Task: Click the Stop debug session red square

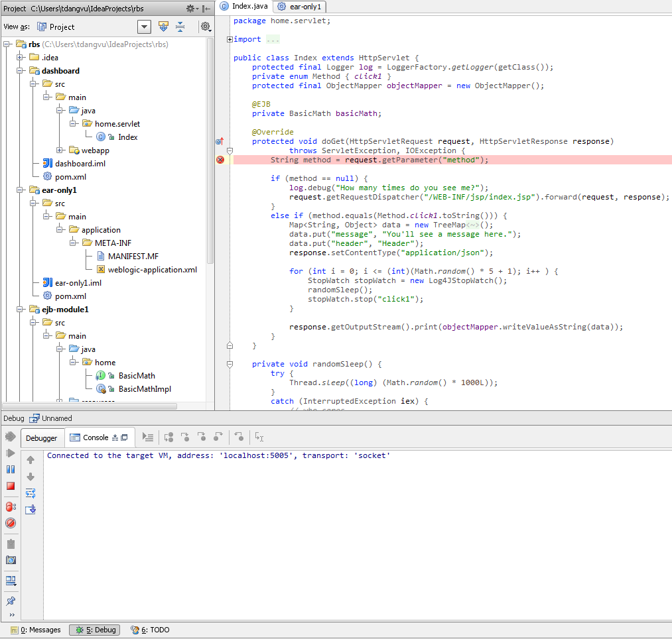Action: (x=11, y=486)
